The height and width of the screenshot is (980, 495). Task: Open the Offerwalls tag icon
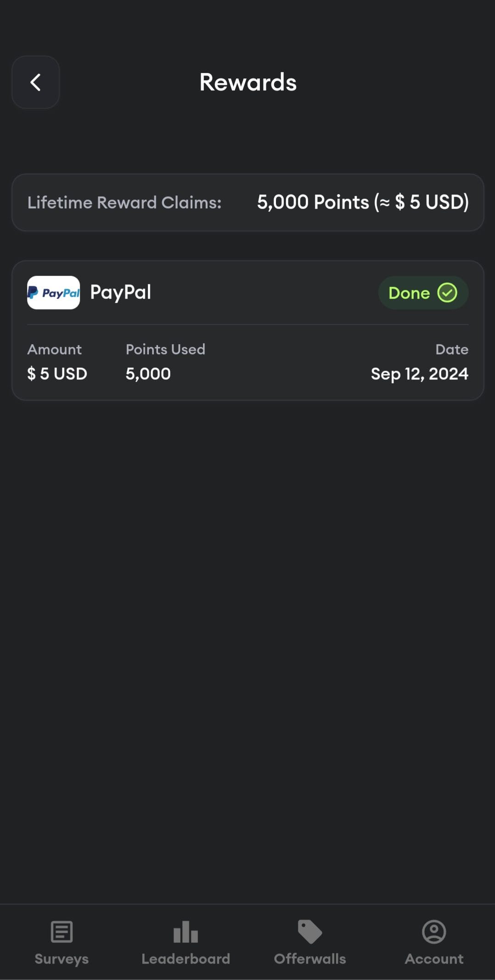[310, 932]
